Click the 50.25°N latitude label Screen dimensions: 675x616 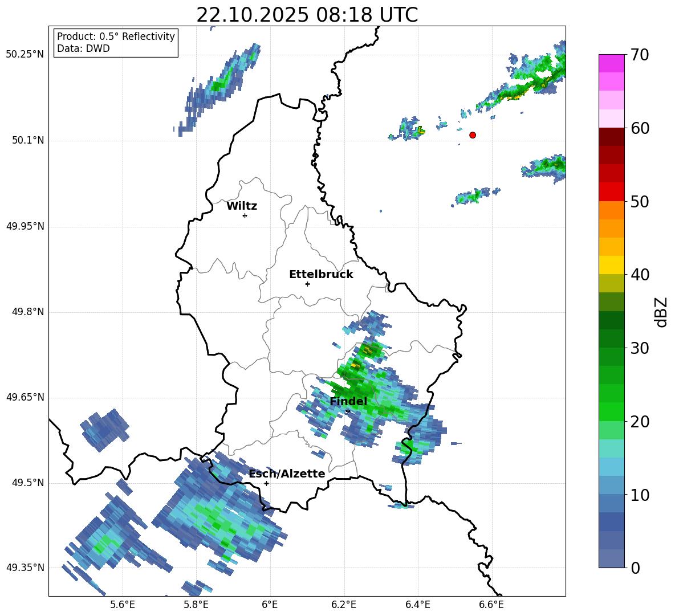25,55
